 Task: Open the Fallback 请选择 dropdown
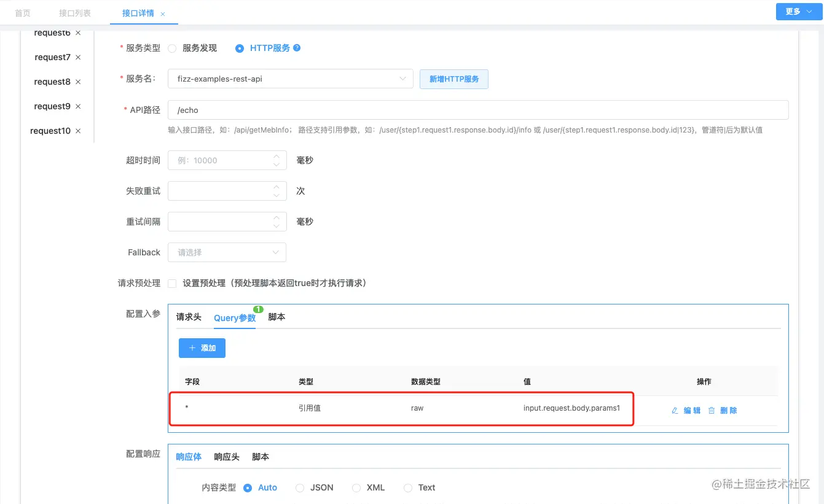227,252
